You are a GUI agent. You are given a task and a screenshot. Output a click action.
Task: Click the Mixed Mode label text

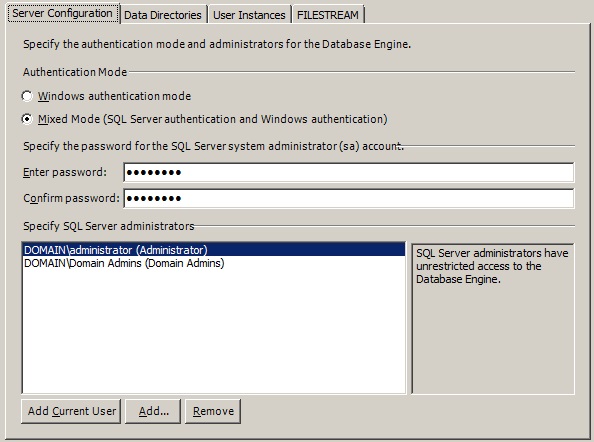point(213,119)
